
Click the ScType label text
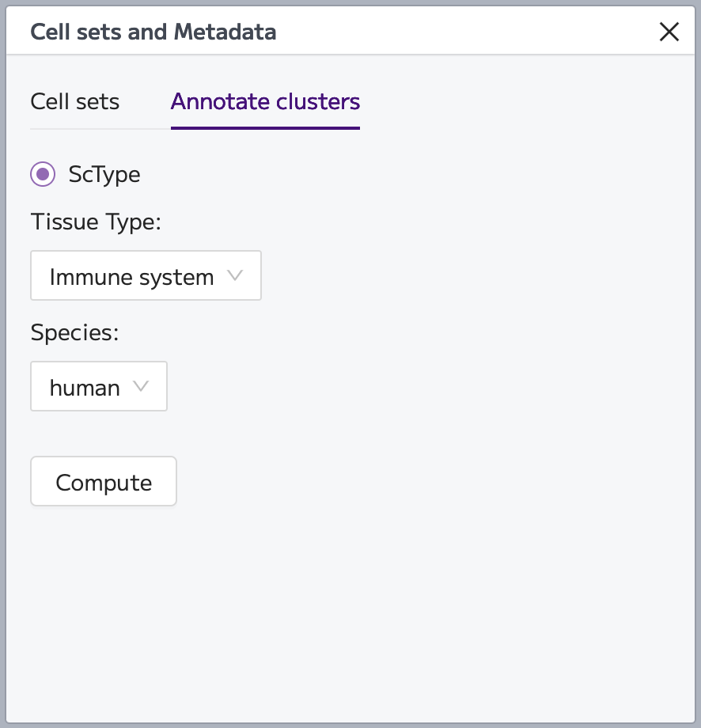point(104,175)
